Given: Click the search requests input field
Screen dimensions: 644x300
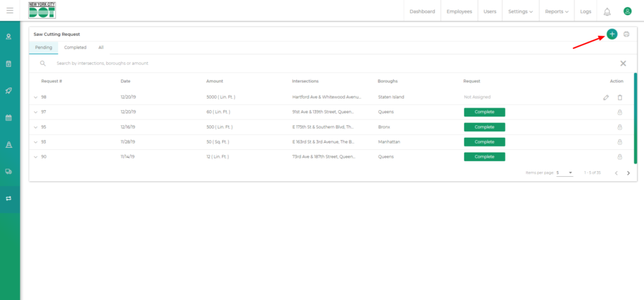Looking at the screenshot, I should pyautogui.click(x=314, y=64).
